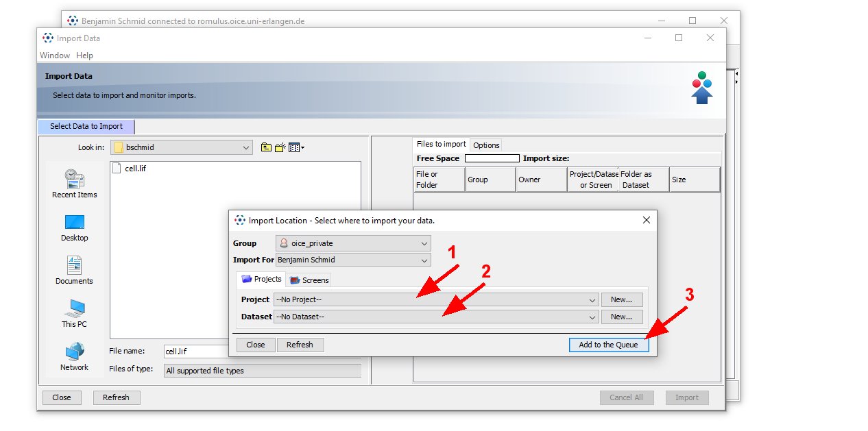Close the Import Location dialog

point(646,220)
